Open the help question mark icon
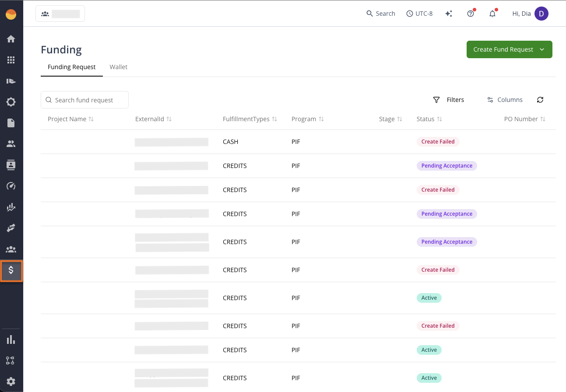Screen dimensions: 566x392 [471, 14]
